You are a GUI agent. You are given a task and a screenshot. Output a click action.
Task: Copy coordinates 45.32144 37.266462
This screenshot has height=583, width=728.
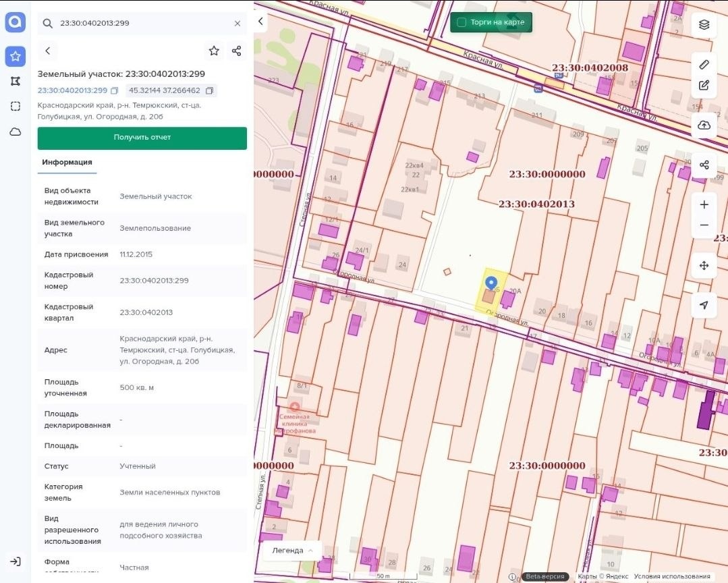tap(209, 90)
